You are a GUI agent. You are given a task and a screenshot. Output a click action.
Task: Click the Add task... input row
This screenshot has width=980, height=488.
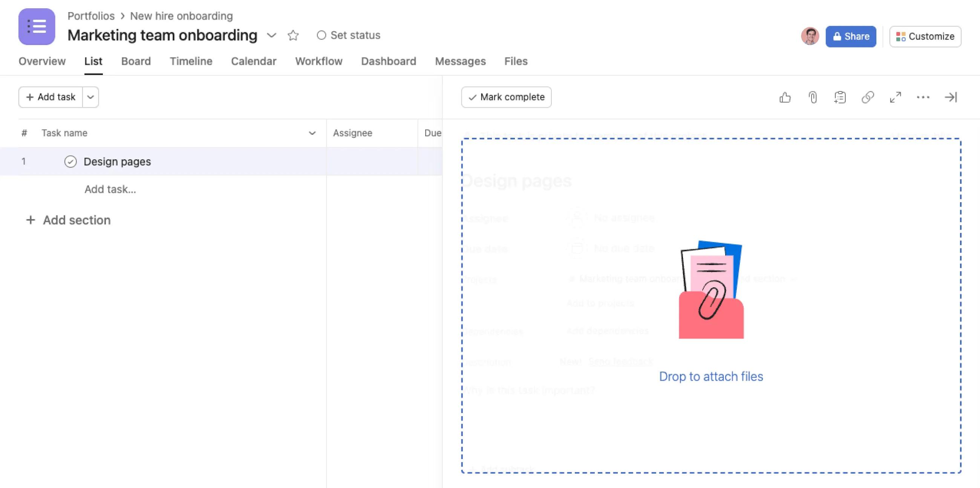pos(110,189)
